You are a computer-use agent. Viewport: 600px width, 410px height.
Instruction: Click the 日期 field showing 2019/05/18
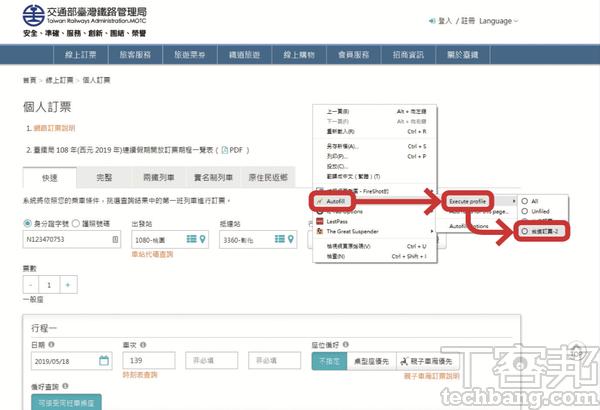point(72,361)
